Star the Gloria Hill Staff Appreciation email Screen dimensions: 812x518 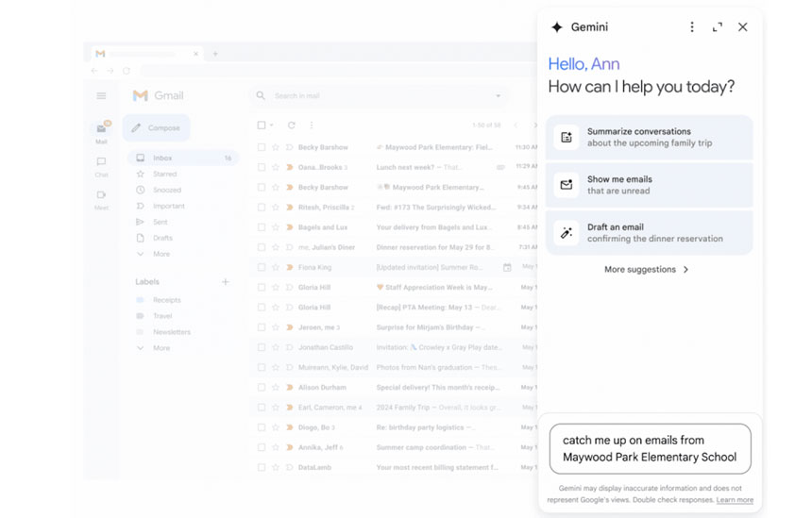tap(276, 287)
